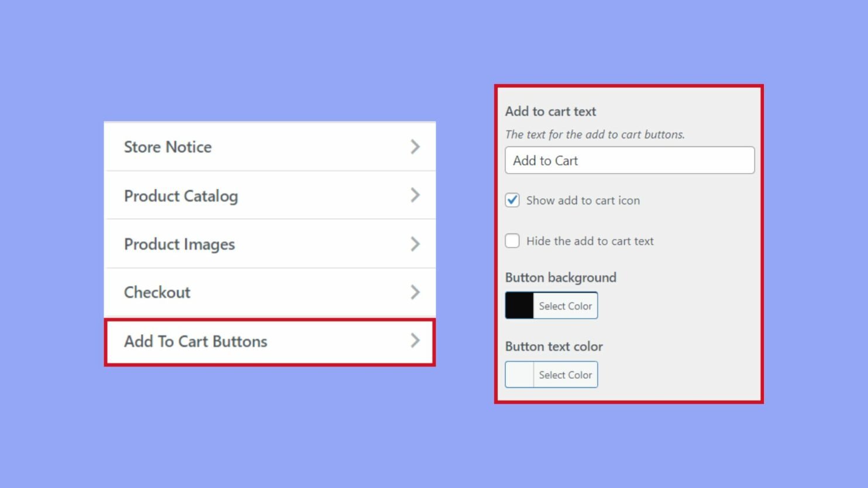The width and height of the screenshot is (868, 488).
Task: Click the Button background label
Action: [561, 277]
